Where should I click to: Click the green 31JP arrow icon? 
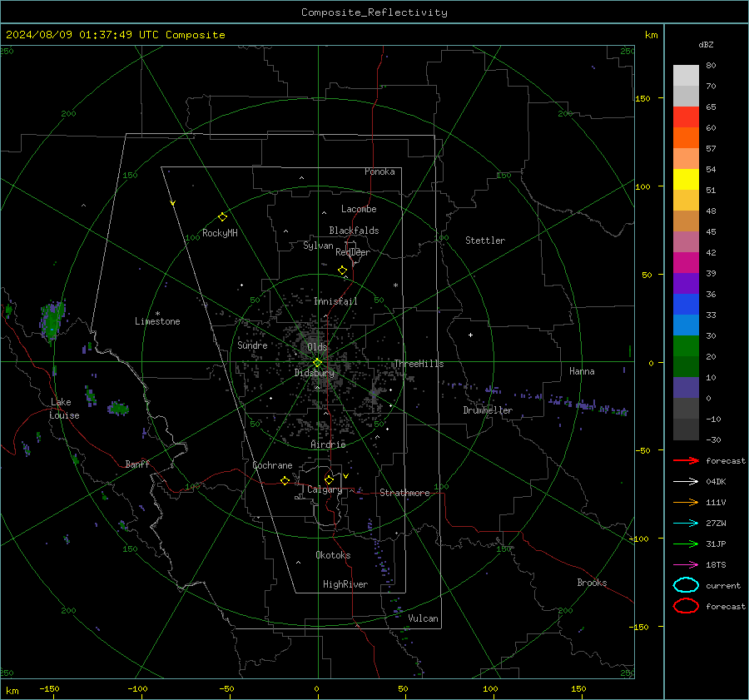[686, 544]
